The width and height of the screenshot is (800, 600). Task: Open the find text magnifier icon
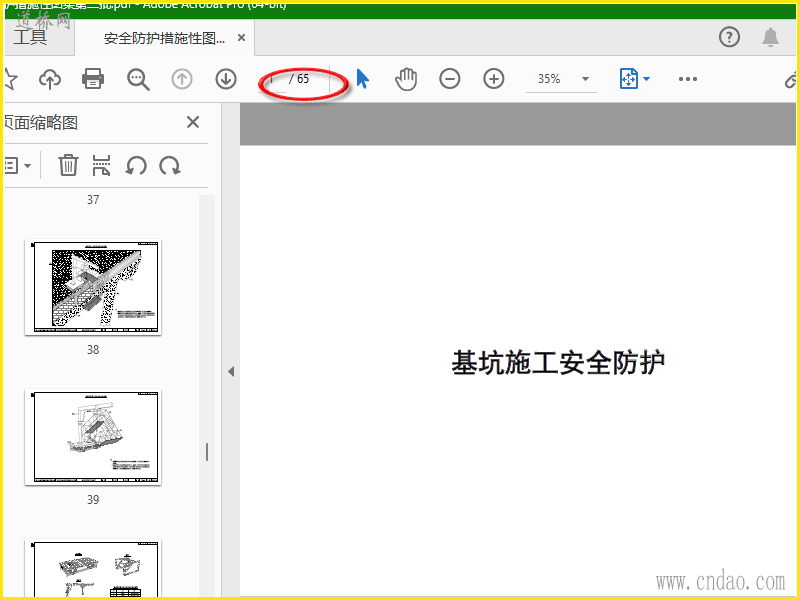pyautogui.click(x=138, y=80)
